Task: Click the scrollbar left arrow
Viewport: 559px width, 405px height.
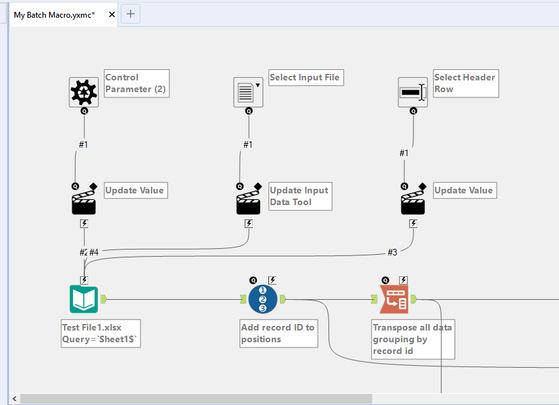Action: pos(15,399)
